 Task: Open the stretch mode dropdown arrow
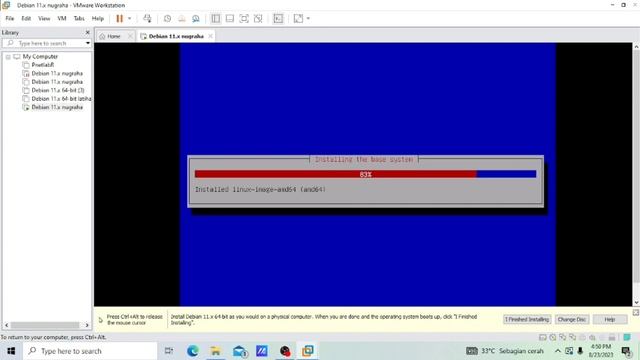[x=308, y=18]
